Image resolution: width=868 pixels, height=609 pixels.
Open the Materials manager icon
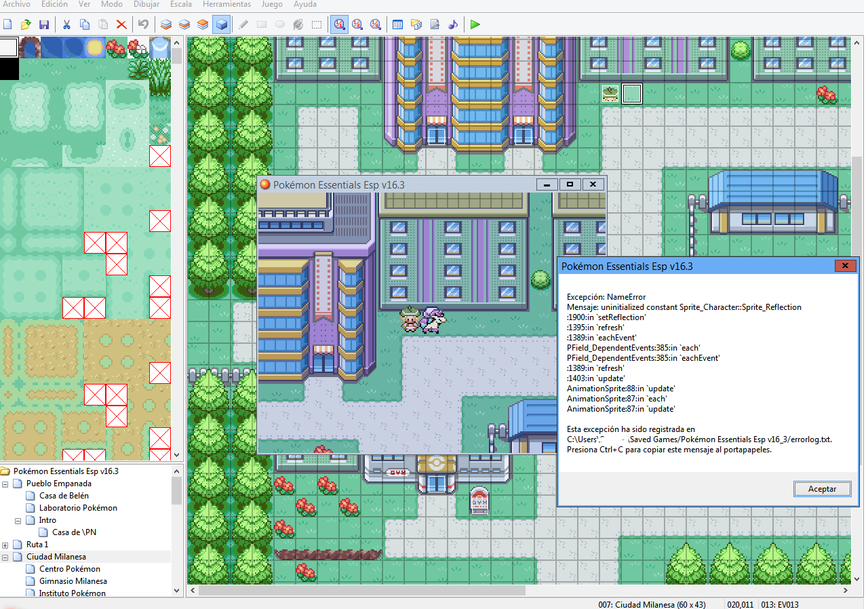click(416, 24)
